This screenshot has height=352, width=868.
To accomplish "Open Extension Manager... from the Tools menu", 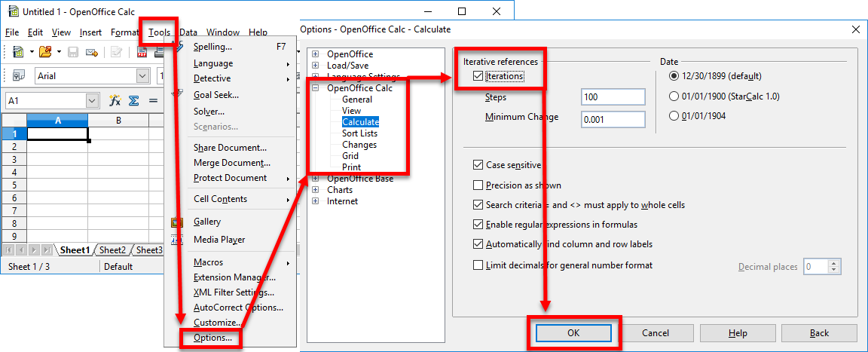I will click(x=235, y=277).
